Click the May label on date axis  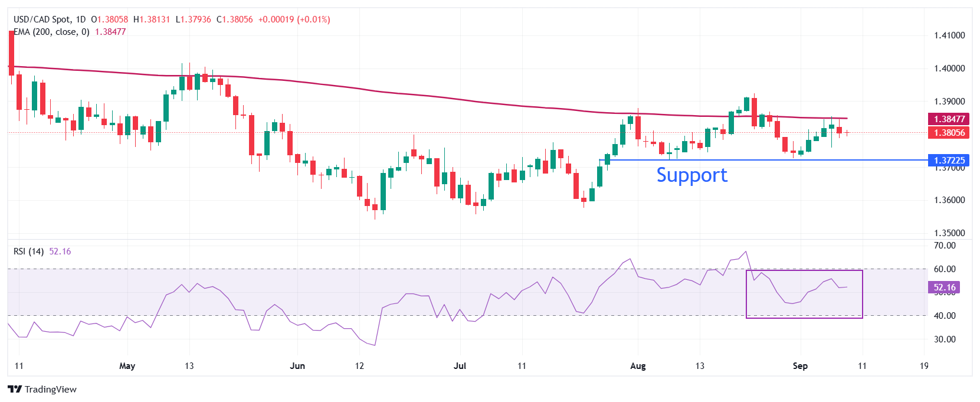pyautogui.click(x=127, y=366)
